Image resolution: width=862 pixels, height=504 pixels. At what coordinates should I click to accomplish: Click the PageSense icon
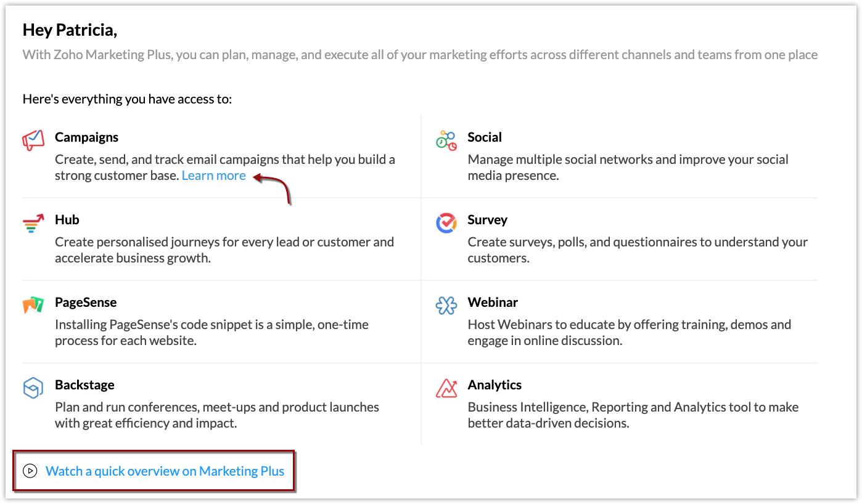click(33, 305)
